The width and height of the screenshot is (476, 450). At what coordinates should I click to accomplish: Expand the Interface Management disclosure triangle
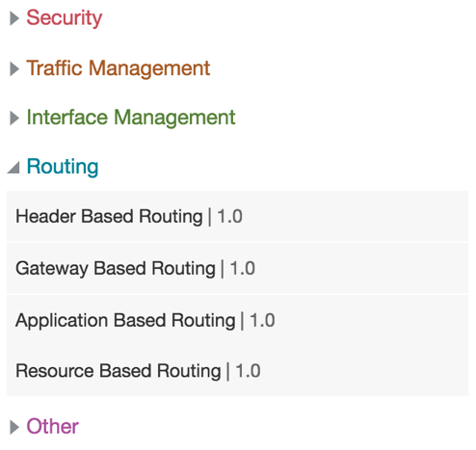point(14,119)
